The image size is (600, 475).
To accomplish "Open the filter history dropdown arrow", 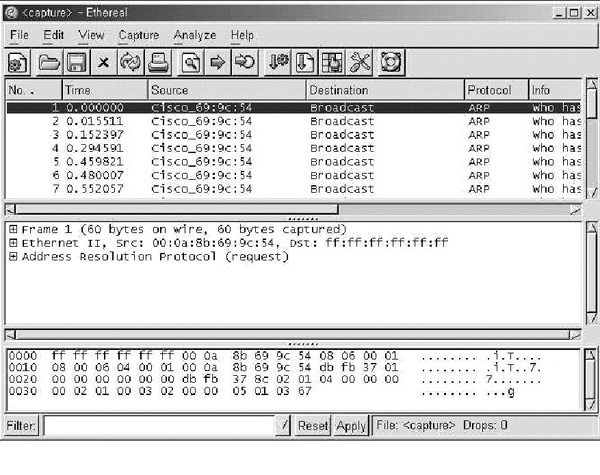I will [283, 425].
